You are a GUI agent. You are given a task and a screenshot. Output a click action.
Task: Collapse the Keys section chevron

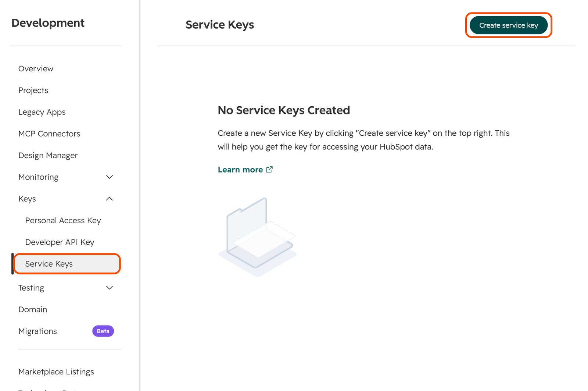pyautogui.click(x=110, y=199)
